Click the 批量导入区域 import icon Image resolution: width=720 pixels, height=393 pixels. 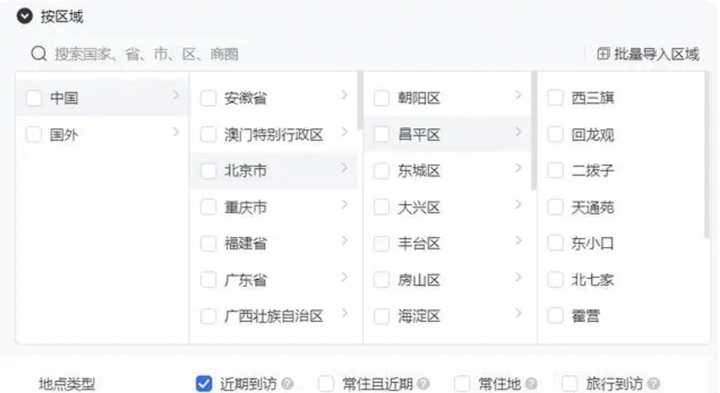[603, 54]
